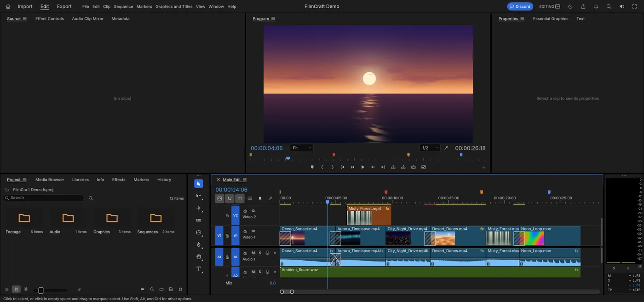Image resolution: width=644 pixels, height=302 pixels.
Task: Solo the Audio 1 track
Action: (260, 253)
